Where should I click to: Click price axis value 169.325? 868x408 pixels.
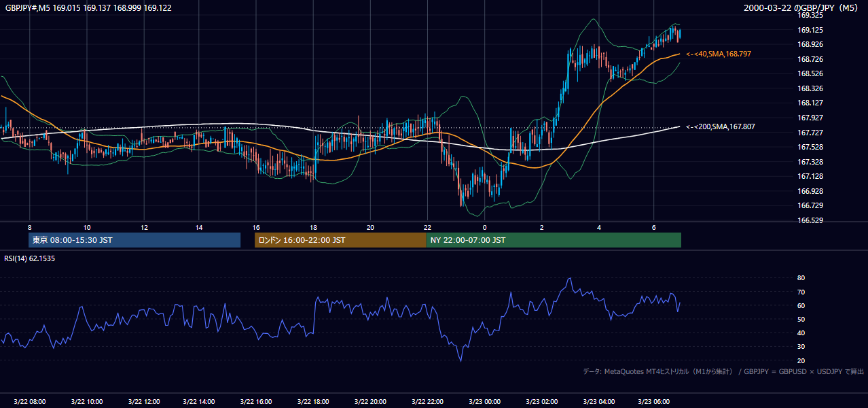(x=810, y=15)
